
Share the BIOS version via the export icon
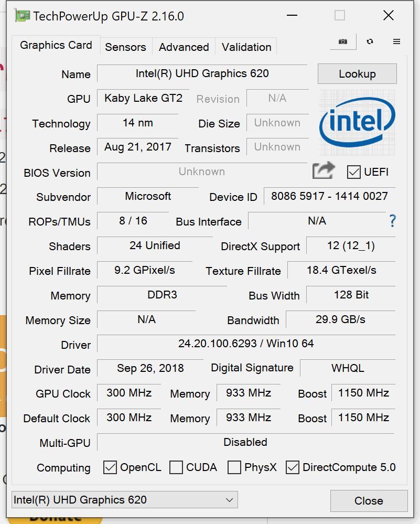coord(324,171)
